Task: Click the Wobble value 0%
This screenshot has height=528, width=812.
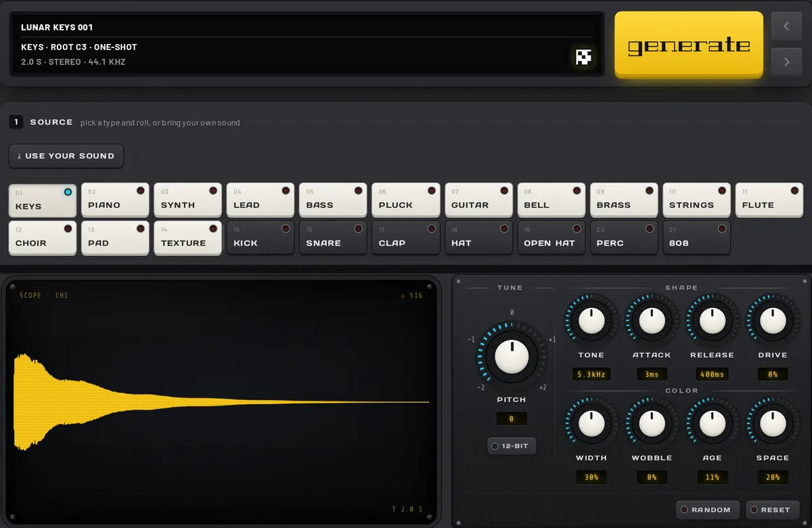Action: [x=652, y=477]
